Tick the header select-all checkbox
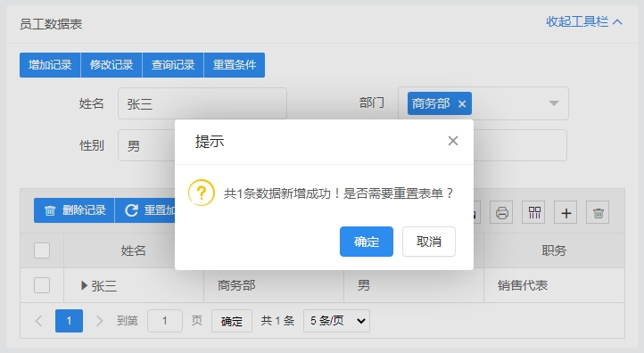The width and height of the screenshot is (644, 353). tap(42, 250)
